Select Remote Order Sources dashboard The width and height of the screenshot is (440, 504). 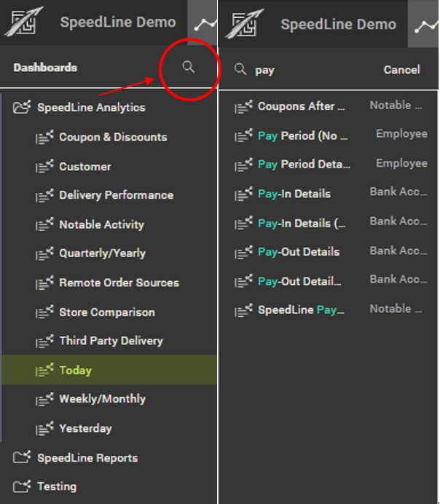click(x=119, y=283)
